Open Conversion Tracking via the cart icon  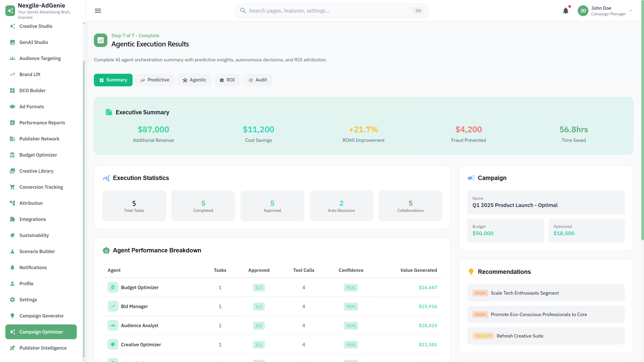pyautogui.click(x=13, y=187)
